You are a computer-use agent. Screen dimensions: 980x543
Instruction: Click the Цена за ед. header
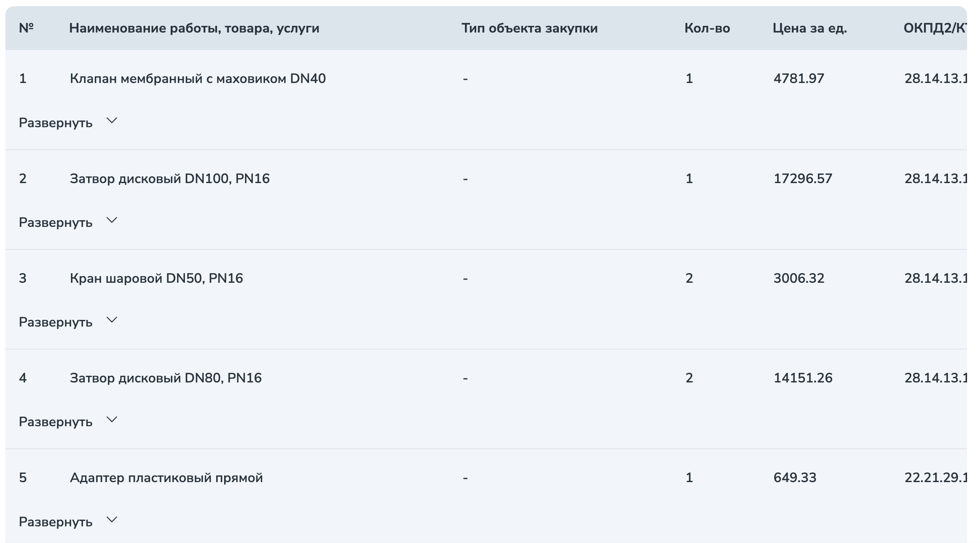click(x=810, y=28)
